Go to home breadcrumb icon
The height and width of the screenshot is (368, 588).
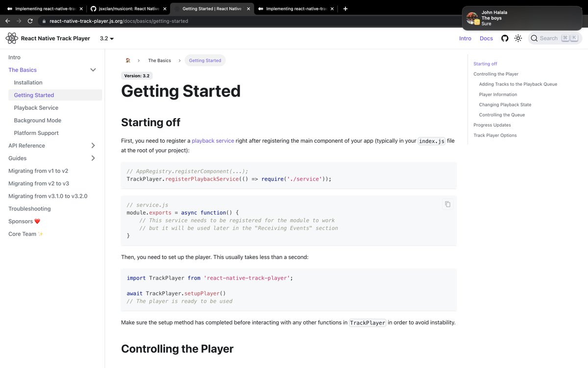point(128,60)
